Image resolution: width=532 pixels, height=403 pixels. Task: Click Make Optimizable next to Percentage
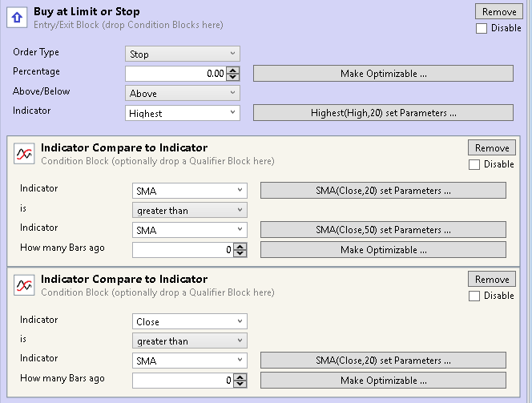(x=384, y=74)
